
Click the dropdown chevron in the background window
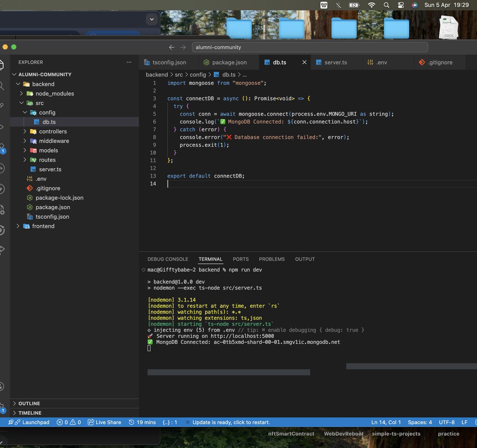(151, 19)
